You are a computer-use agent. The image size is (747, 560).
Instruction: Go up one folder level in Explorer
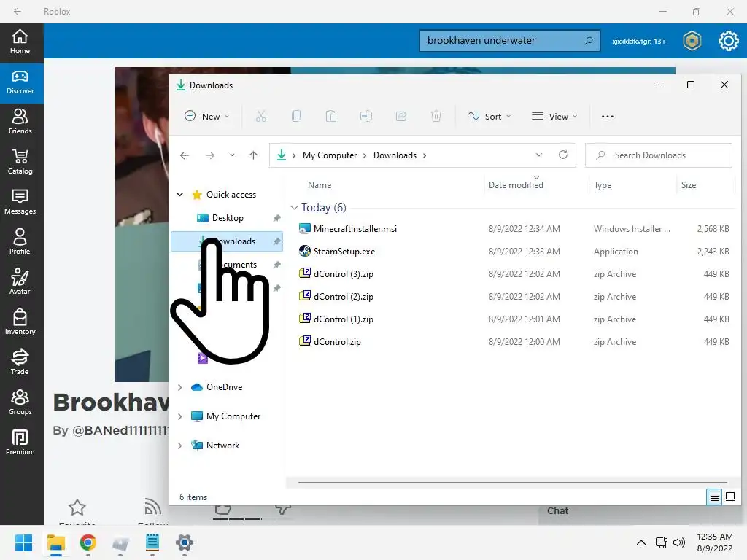point(253,155)
